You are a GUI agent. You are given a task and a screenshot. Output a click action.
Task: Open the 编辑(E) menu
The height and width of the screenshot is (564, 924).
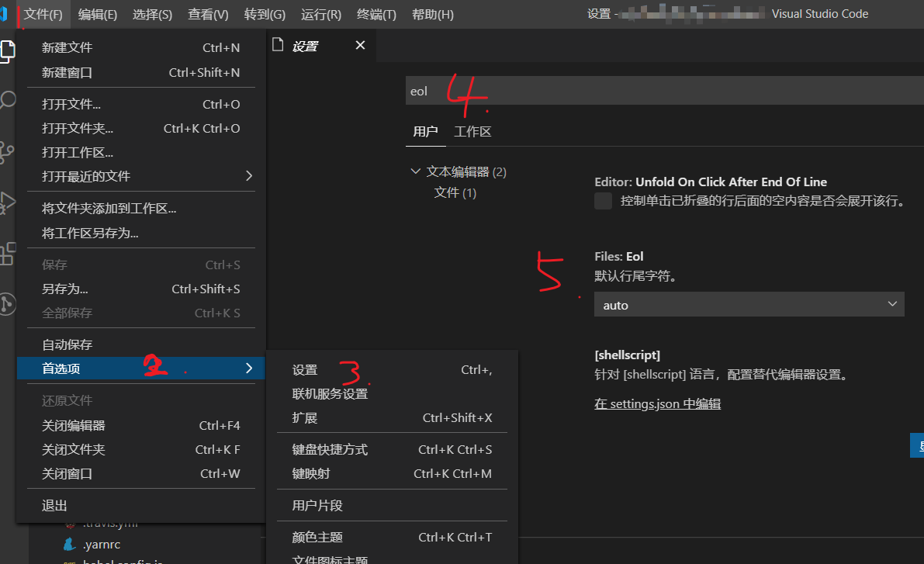click(97, 14)
